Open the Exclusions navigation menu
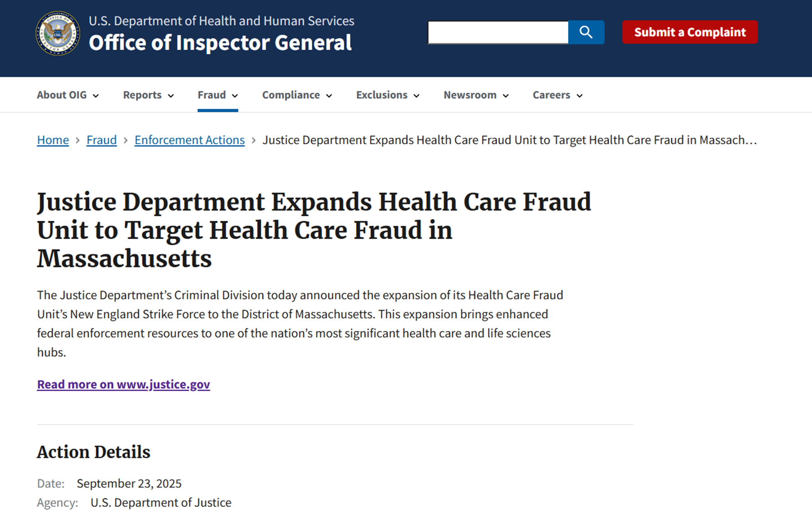The image size is (812, 511). pos(382,95)
